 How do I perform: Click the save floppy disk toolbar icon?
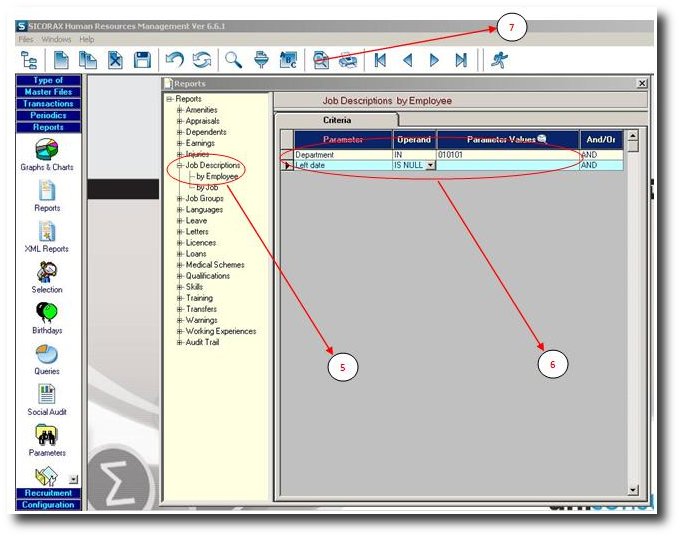(x=142, y=60)
